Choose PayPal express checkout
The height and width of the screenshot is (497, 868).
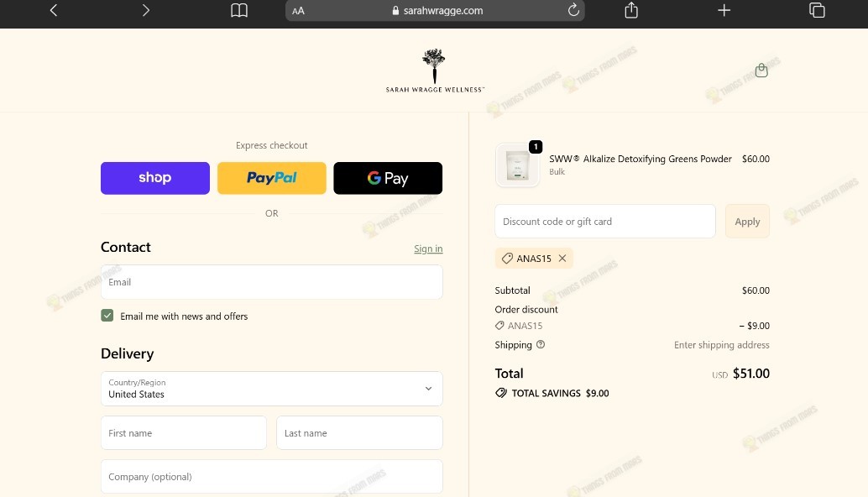pyautogui.click(x=272, y=178)
